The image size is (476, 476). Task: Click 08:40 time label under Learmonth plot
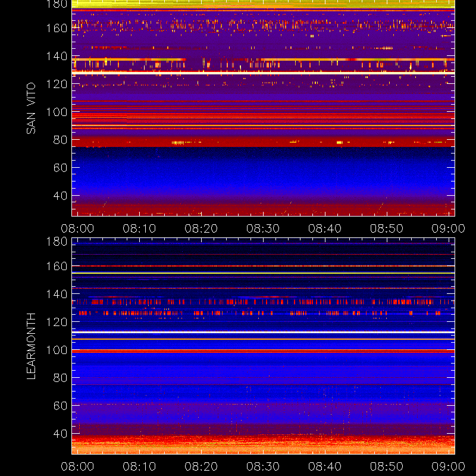(325, 466)
